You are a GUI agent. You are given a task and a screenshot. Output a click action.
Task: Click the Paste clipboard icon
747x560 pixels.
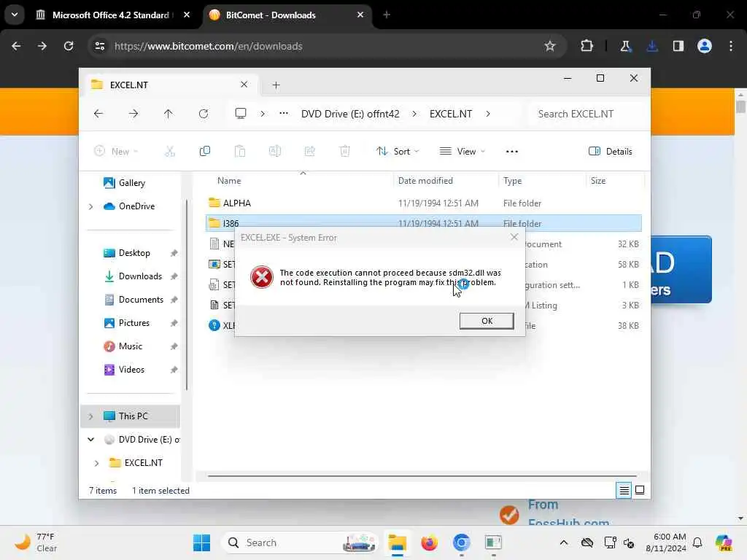click(240, 152)
